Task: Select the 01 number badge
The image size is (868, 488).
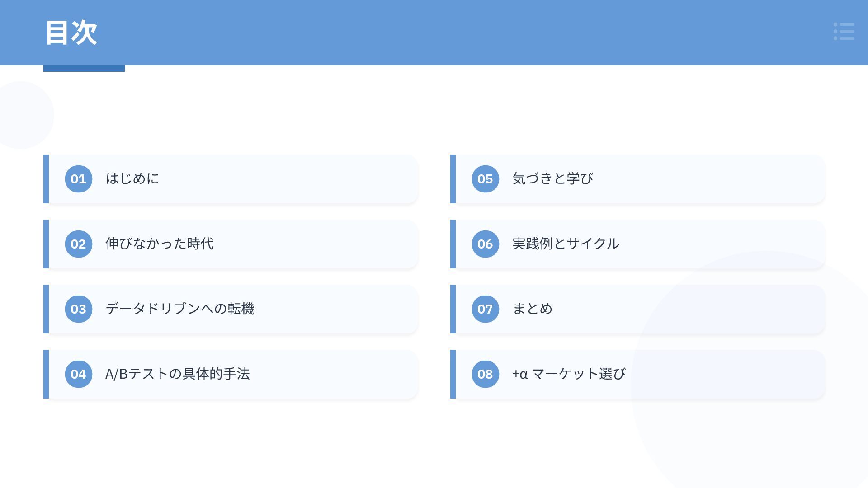Action: tap(79, 179)
